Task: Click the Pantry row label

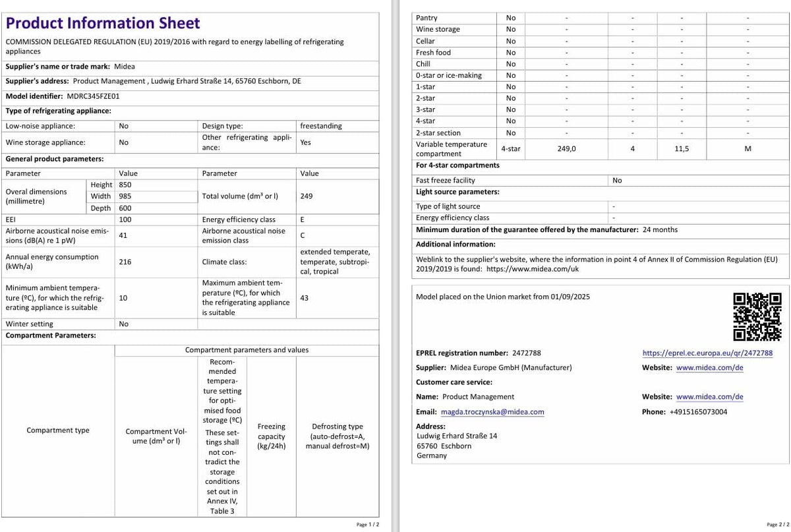Action: pyautogui.click(x=426, y=18)
